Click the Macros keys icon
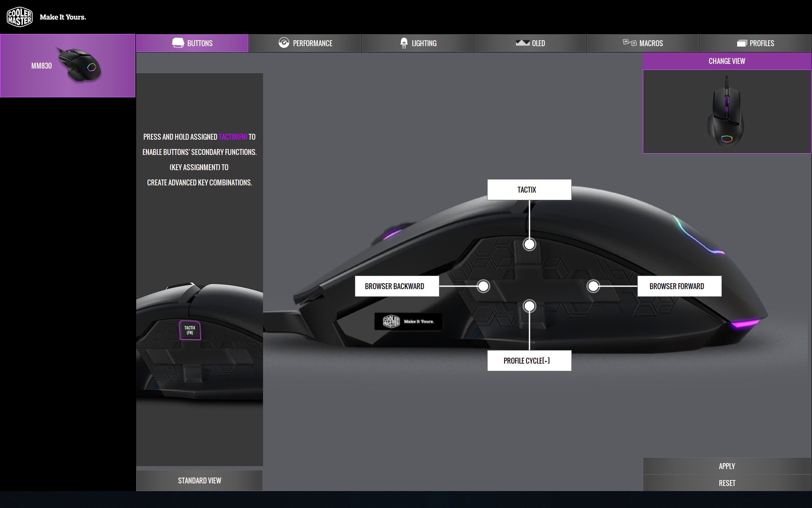This screenshot has height=508, width=812. (x=629, y=42)
